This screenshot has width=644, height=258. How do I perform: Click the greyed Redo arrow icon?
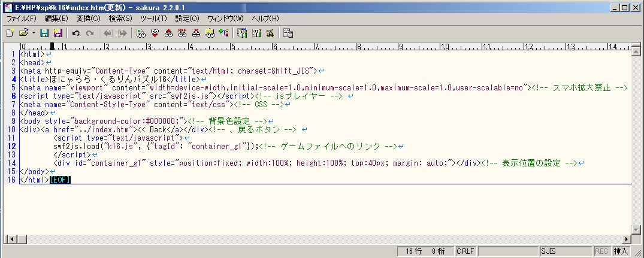89,34
